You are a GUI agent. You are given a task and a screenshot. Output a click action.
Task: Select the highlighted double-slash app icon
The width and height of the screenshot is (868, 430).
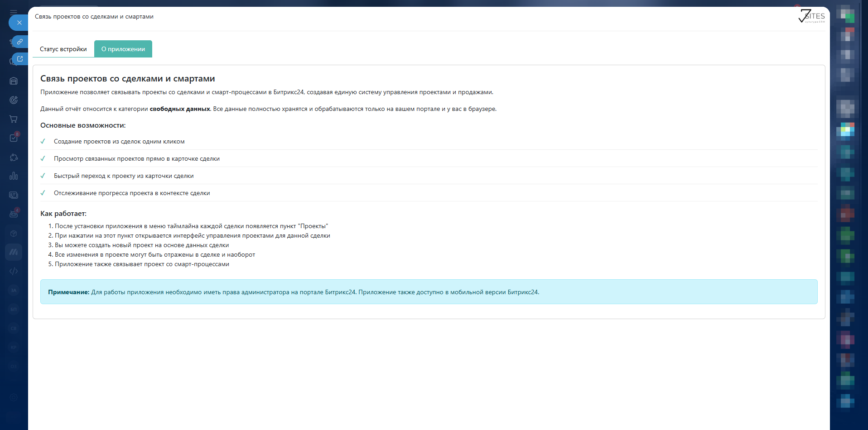pyautogui.click(x=14, y=252)
